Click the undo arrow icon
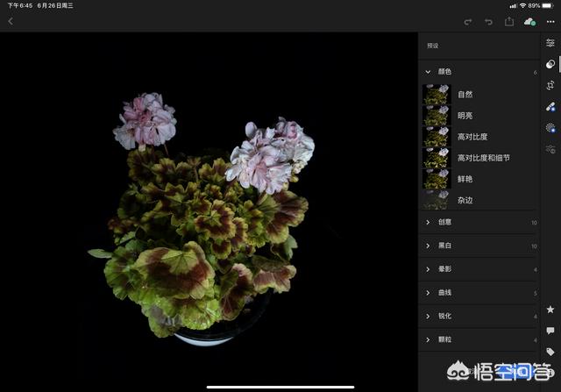The width and height of the screenshot is (561, 392). click(488, 21)
